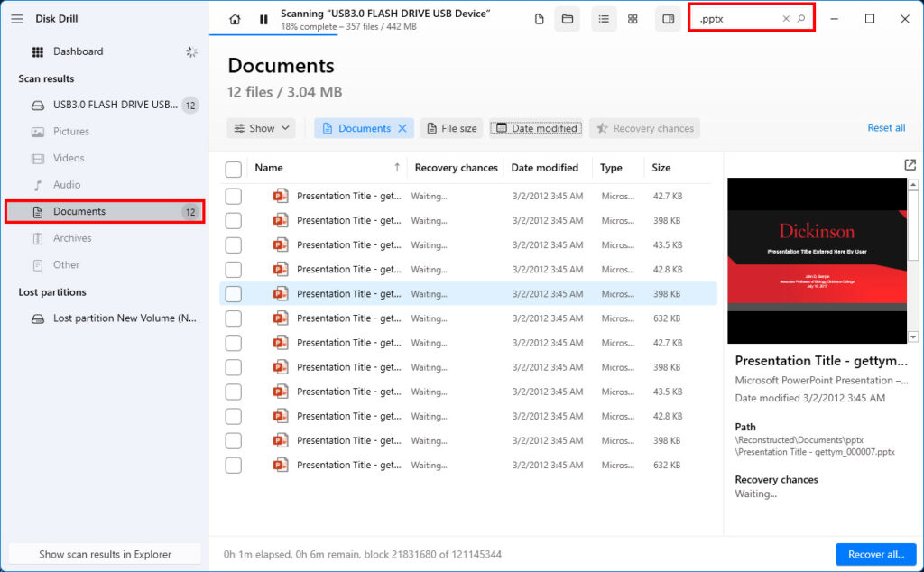Go to the Disk Drill home screen
Screen dimensions: 924x572
point(233,18)
